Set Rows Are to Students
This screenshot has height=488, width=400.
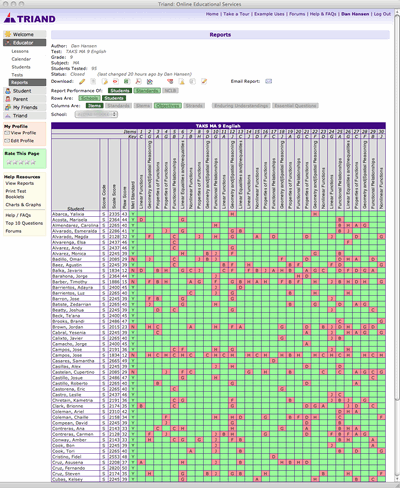(114, 98)
